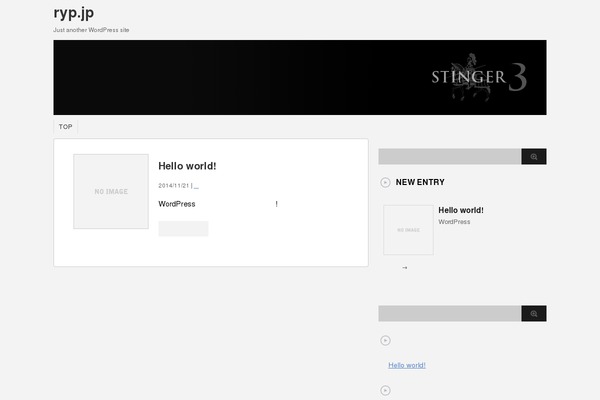The image size is (600, 400).
Task: Click the ryp.jp site title
Action: pyautogui.click(x=73, y=13)
